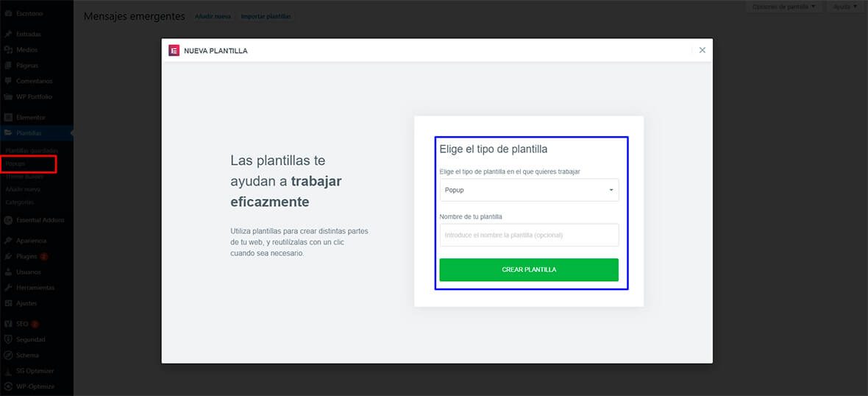Image resolution: width=868 pixels, height=396 pixels.
Task: Open Theme Builder submenu item
Action: click(24, 177)
